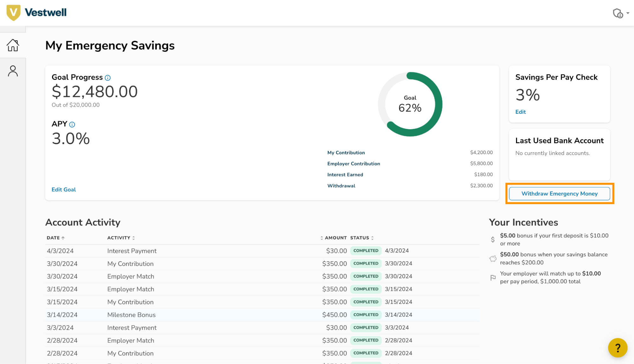Open the profile person icon in sidebar
This screenshot has height=364, width=634.
tap(13, 71)
